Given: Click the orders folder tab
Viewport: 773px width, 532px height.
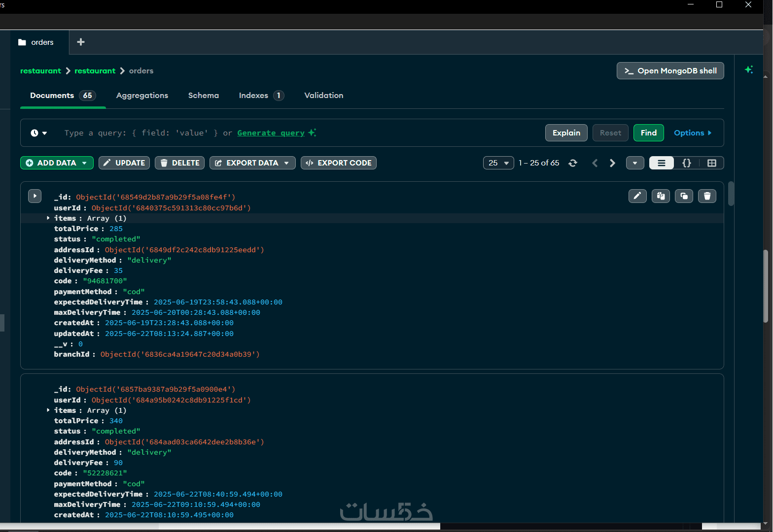Looking at the screenshot, I should (40, 42).
